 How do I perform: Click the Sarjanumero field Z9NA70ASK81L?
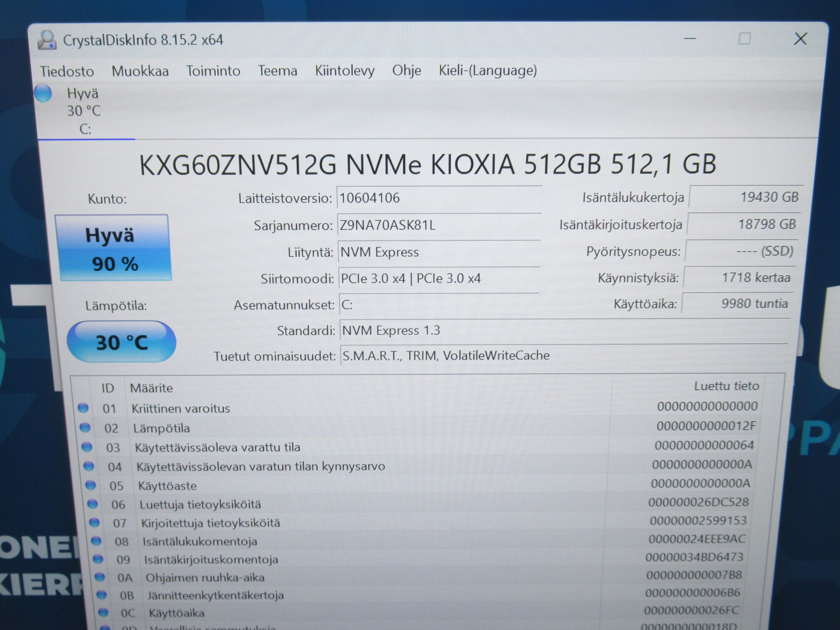[x=439, y=225]
